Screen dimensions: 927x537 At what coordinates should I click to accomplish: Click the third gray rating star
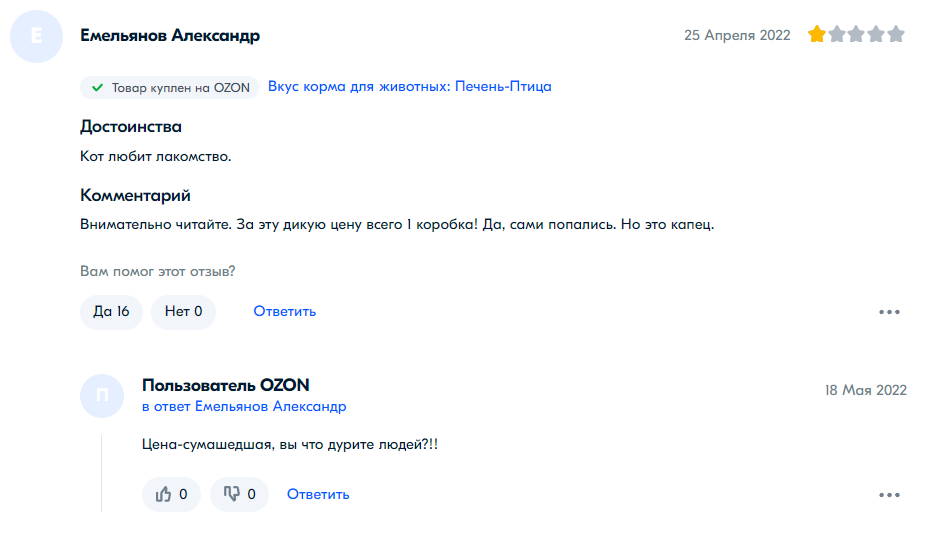pos(856,34)
